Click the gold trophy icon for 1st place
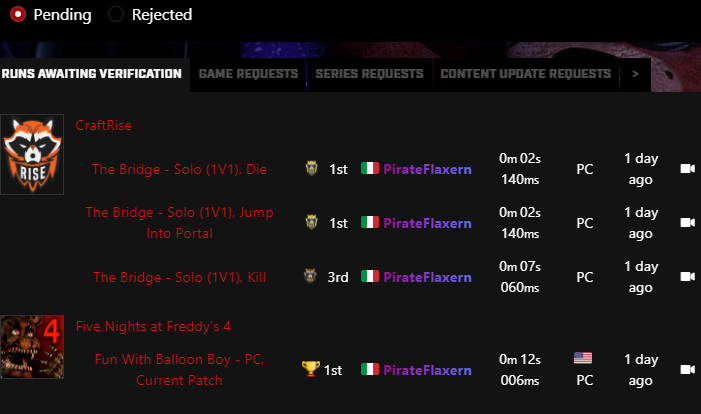701x414 pixels. click(x=310, y=370)
